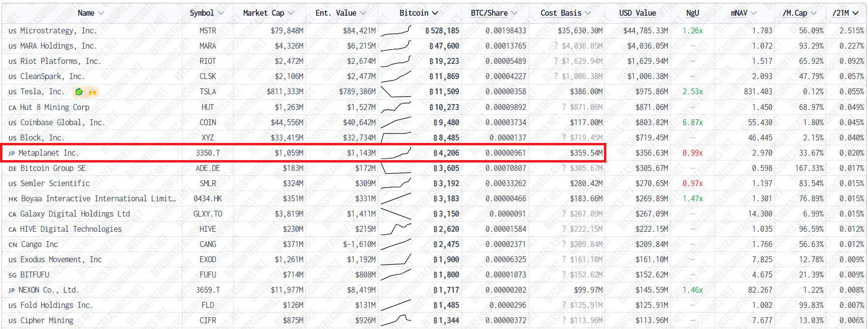Image resolution: width=868 pixels, height=329 pixels.
Task: Open Tesla, Inc. entry
Action: tap(42, 91)
